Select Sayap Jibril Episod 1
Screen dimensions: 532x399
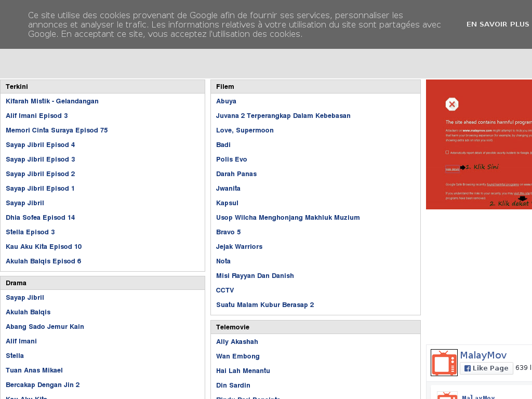[40, 189]
